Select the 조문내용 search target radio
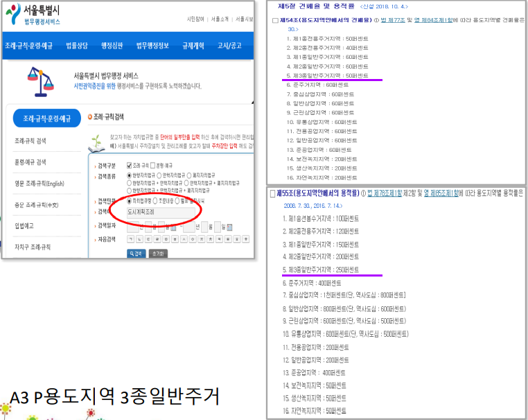 [155, 201]
